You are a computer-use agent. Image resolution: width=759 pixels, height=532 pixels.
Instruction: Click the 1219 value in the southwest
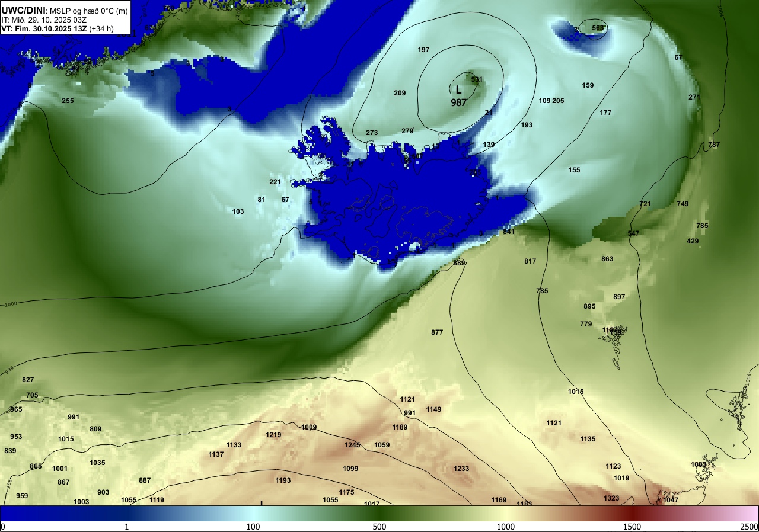273,435
